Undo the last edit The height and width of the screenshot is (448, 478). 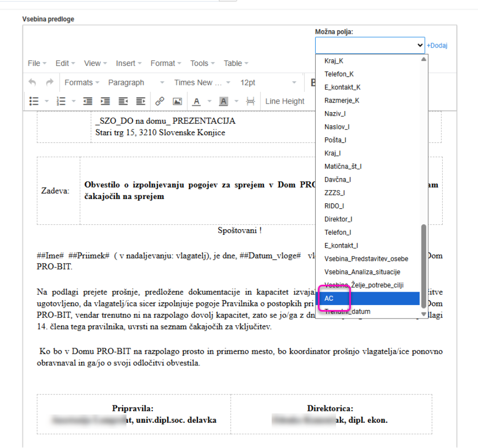tap(32, 82)
